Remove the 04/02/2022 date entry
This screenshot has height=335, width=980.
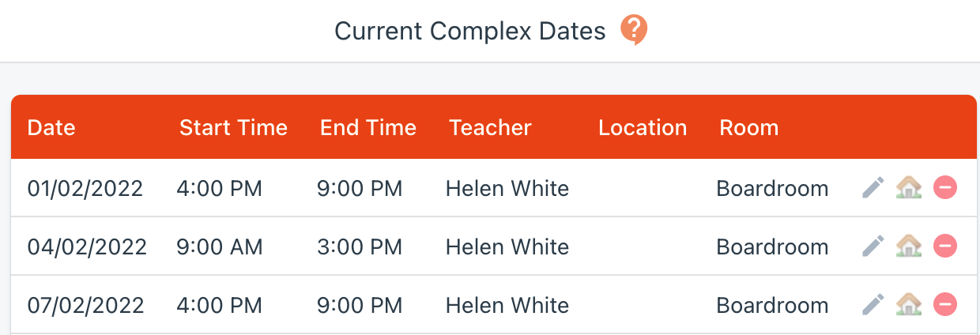[x=945, y=247]
